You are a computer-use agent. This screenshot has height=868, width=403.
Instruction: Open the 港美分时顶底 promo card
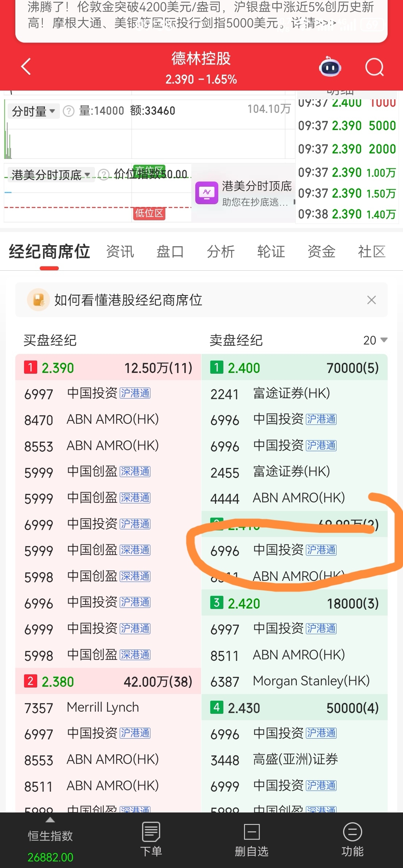pos(243,193)
